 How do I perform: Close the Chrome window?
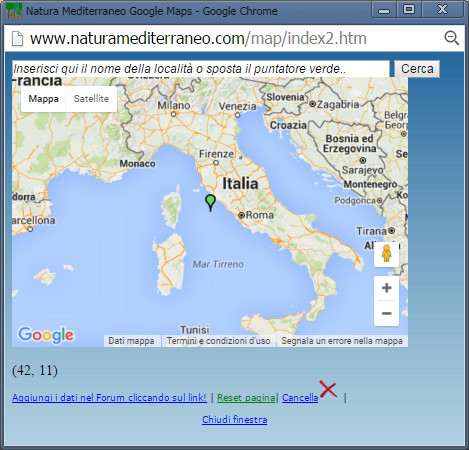point(443,10)
